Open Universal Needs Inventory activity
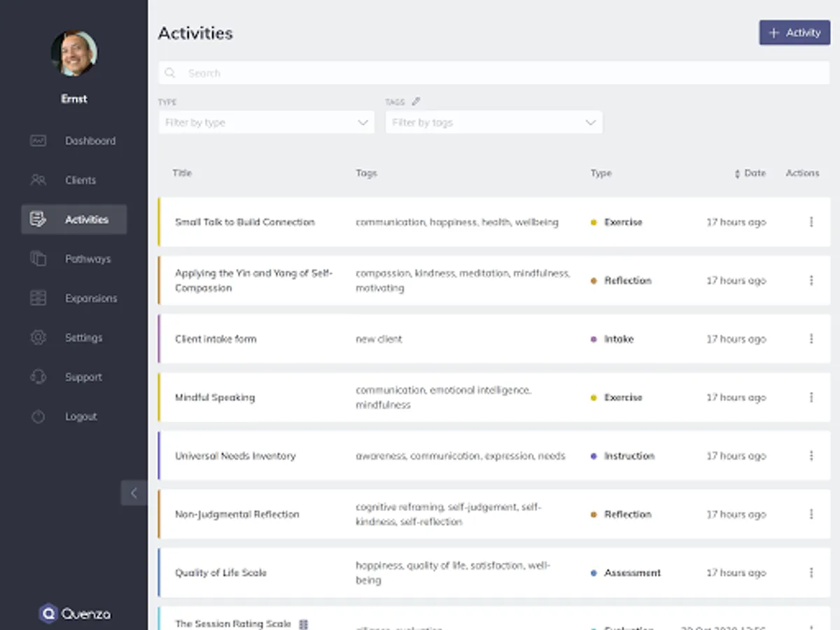The image size is (840, 630). tap(235, 456)
